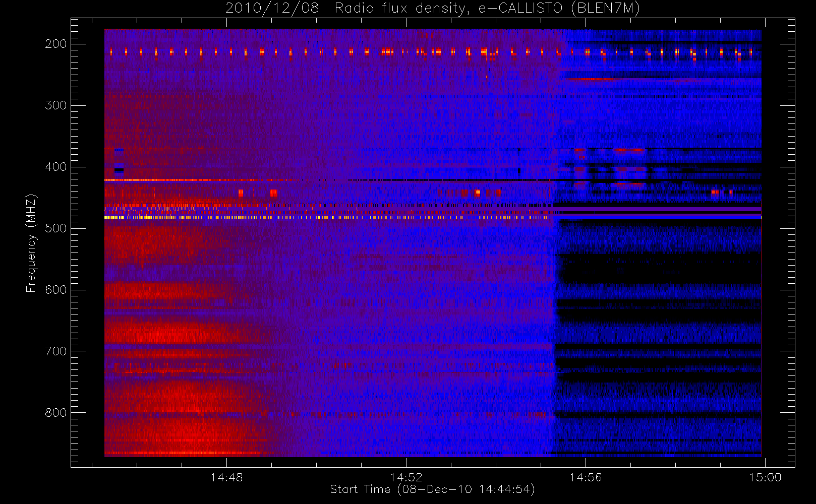This screenshot has height=504, width=816.
Task: Click the 14:56 time tick label
Action: 586,477
